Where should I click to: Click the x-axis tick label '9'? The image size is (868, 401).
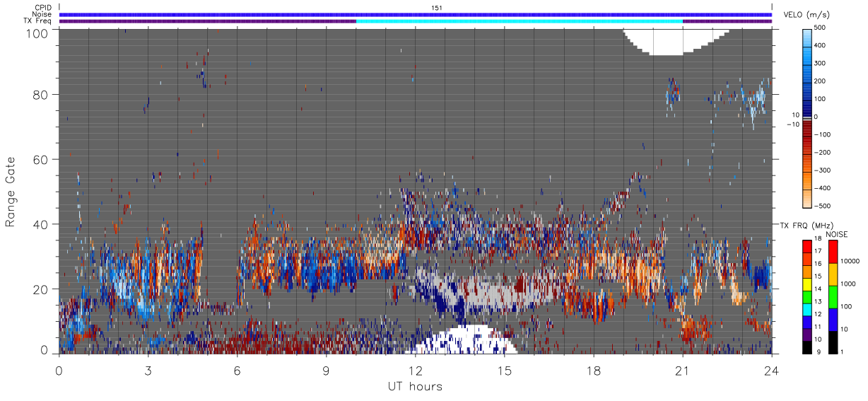coord(326,370)
